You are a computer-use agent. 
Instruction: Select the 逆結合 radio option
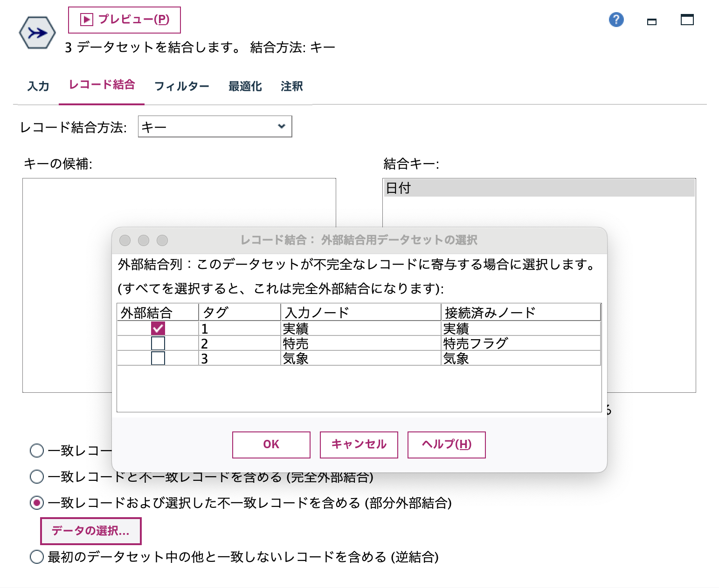(35, 556)
